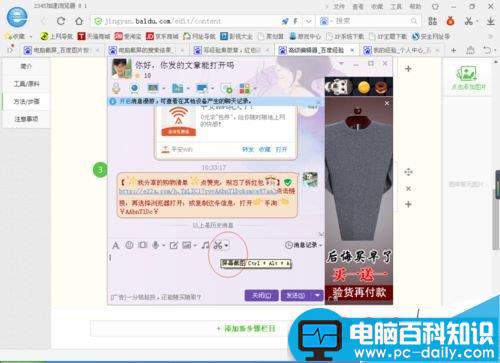Open the 工具 menu

[x=396, y=6]
